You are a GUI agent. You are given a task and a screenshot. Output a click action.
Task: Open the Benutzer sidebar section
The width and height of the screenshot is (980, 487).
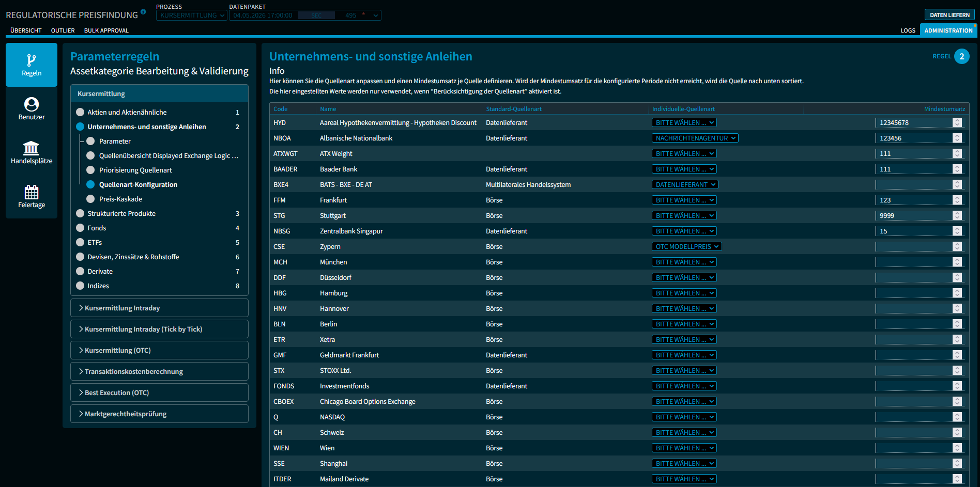pos(32,108)
